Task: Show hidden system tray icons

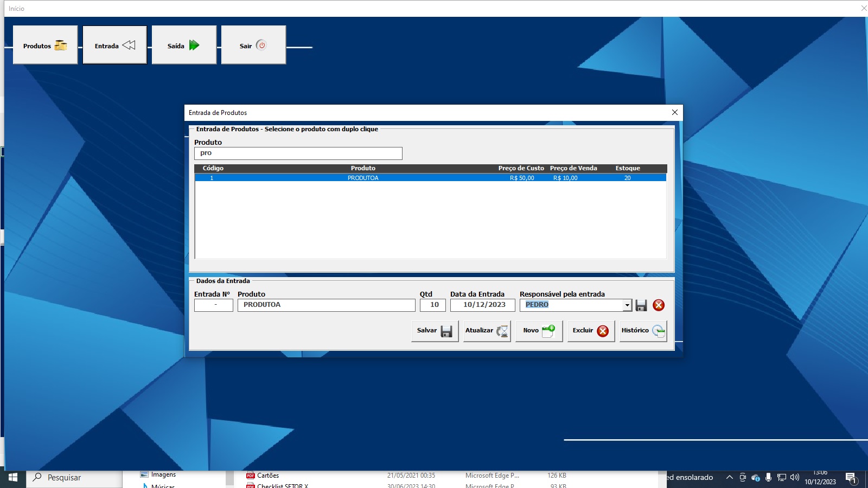Action: 730,477
